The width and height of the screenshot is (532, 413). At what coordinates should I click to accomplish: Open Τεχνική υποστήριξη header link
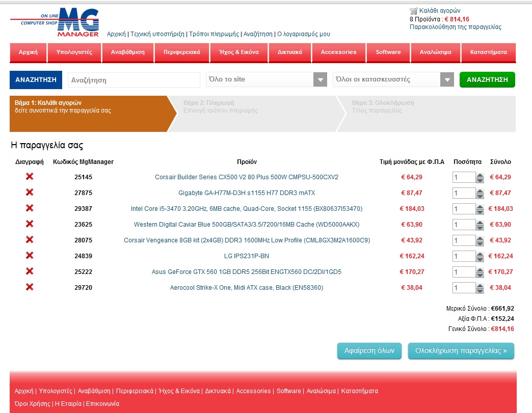[157, 34]
